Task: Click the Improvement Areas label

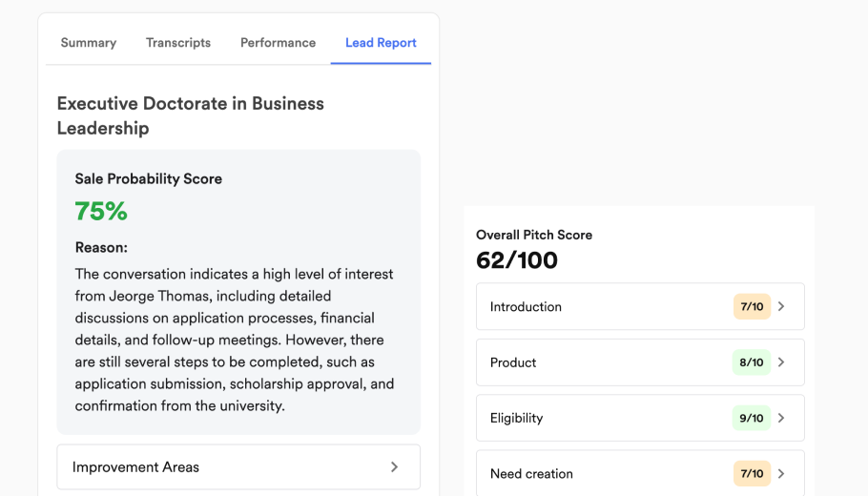Action: pyautogui.click(x=135, y=467)
